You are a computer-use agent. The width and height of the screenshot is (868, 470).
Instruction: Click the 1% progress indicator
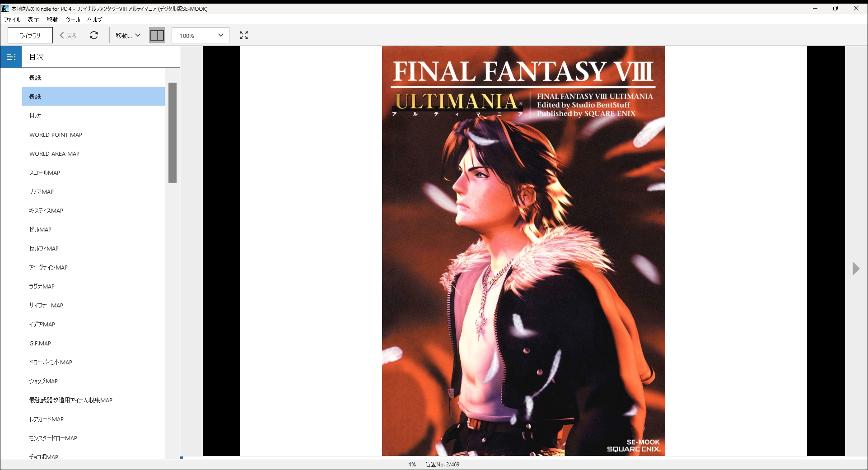(x=412, y=464)
